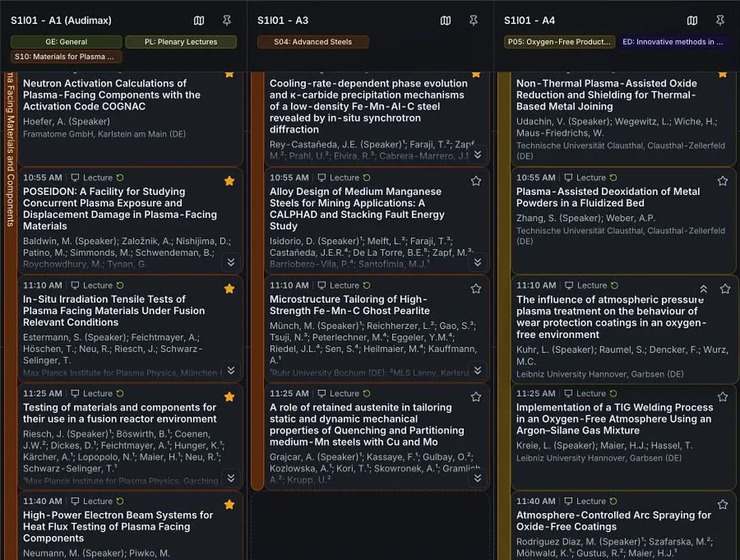Click the lecture icon on retained austenite card

[321, 393]
